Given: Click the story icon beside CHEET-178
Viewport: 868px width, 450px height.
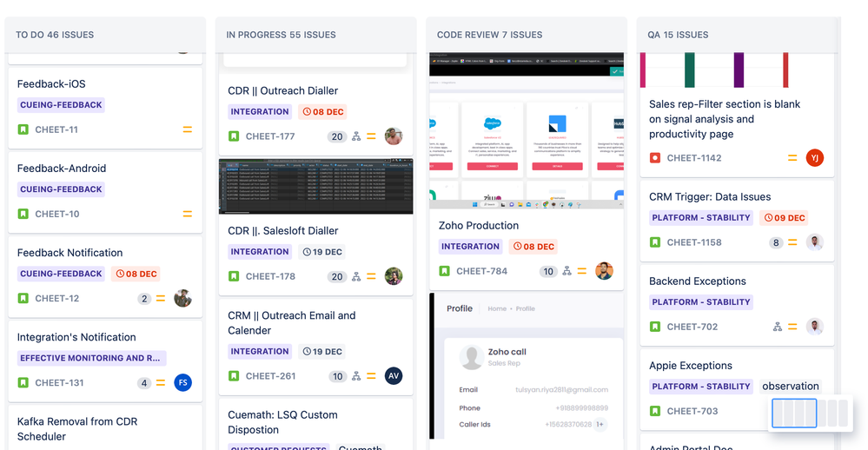Looking at the screenshot, I should click(234, 276).
